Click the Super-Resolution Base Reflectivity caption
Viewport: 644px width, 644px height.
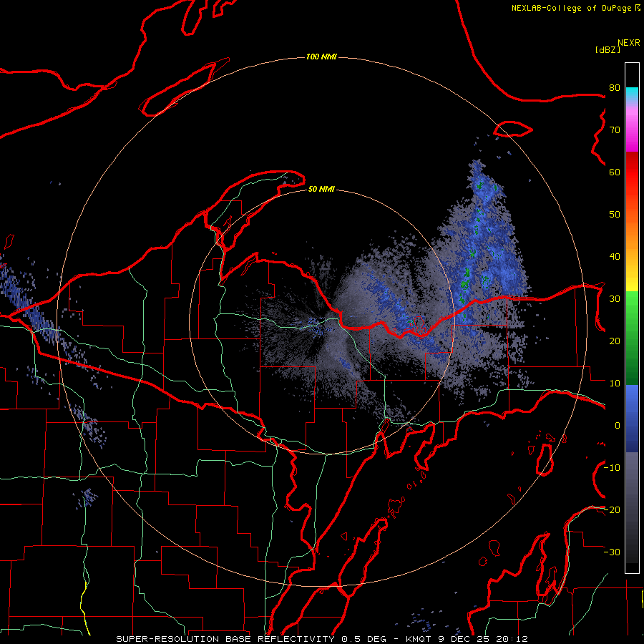(x=225, y=639)
